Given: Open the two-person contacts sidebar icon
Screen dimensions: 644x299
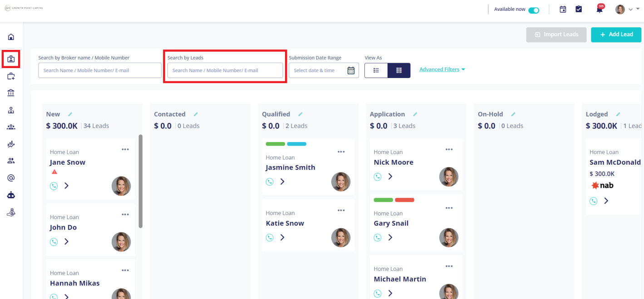Looking at the screenshot, I should (11, 161).
